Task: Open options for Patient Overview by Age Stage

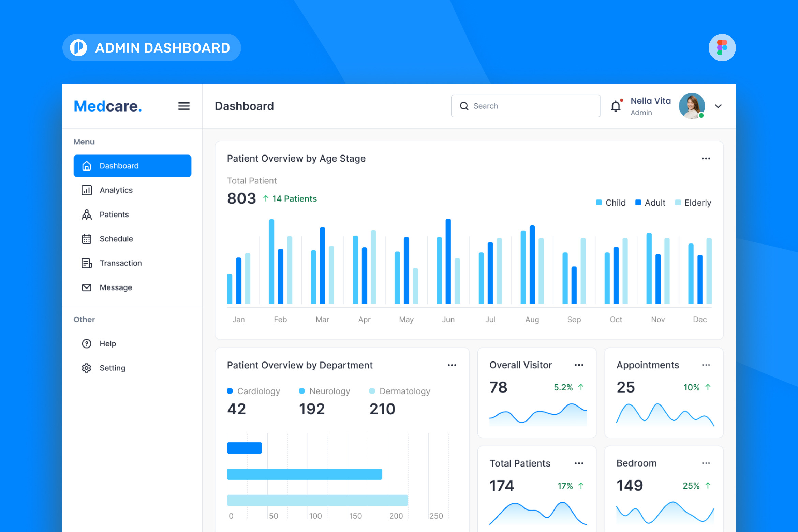Action: 706,159
